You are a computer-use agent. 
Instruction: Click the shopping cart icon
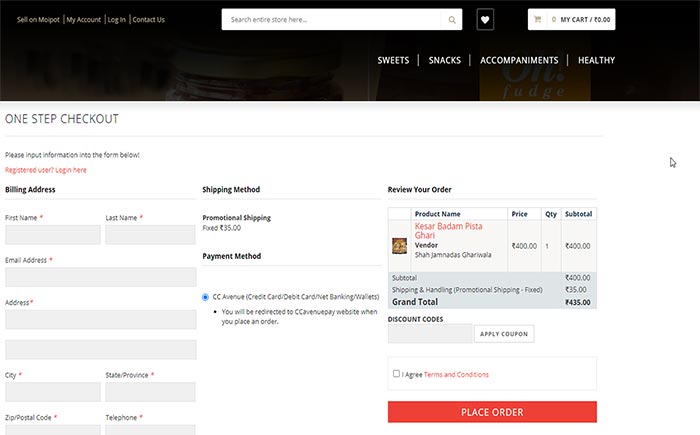click(538, 19)
